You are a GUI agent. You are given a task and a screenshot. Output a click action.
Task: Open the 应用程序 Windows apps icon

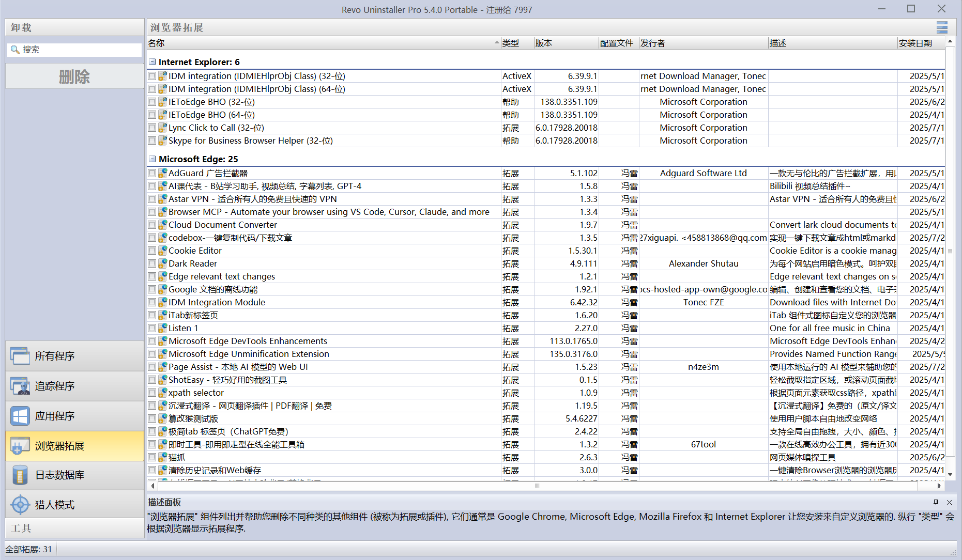[x=20, y=416]
